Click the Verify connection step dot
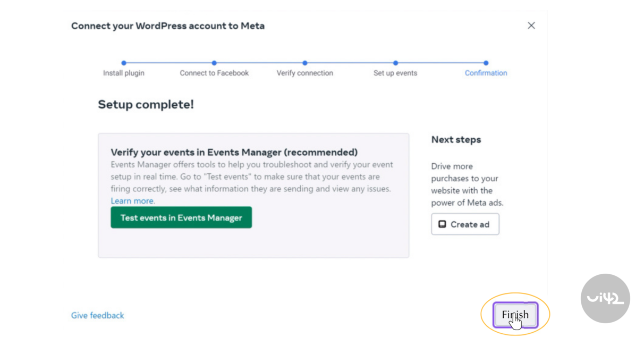Screen dimensions: 644x337 click(305, 63)
